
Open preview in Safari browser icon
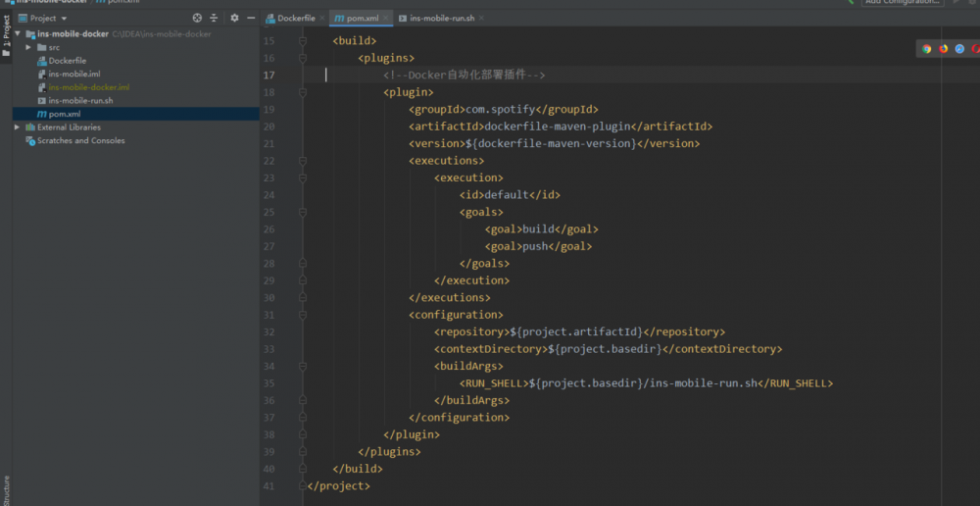point(958,48)
